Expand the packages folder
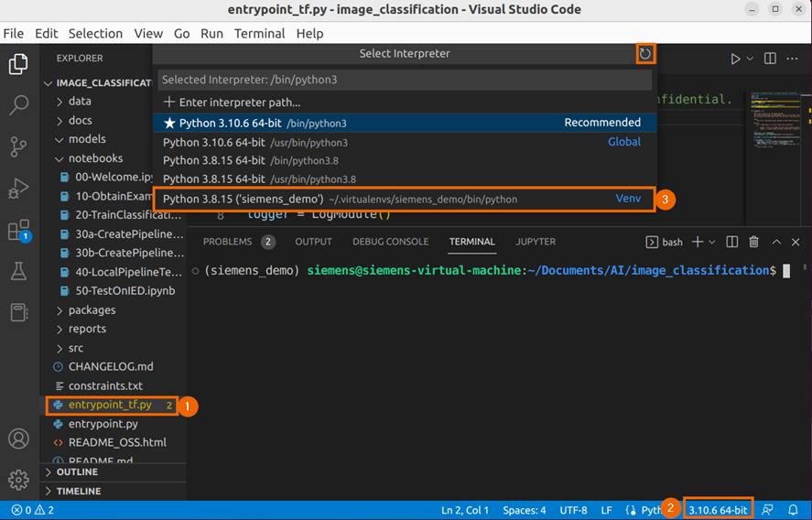 tap(92, 310)
